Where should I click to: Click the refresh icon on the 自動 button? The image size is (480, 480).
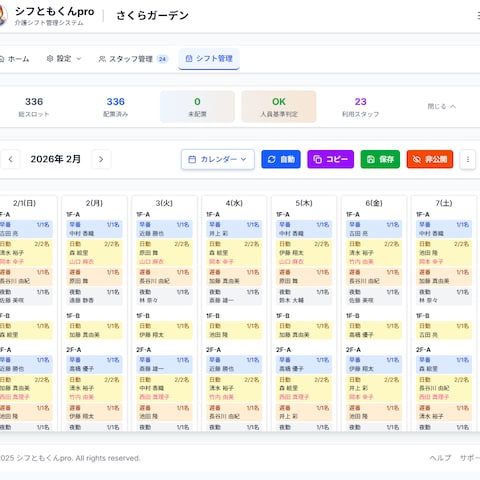click(271, 159)
